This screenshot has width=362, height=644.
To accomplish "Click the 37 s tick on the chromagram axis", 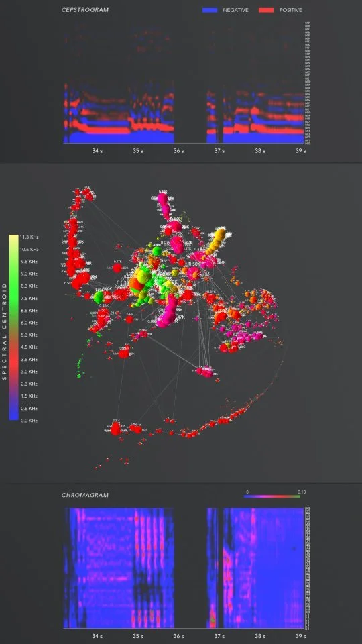I will point(220,636).
